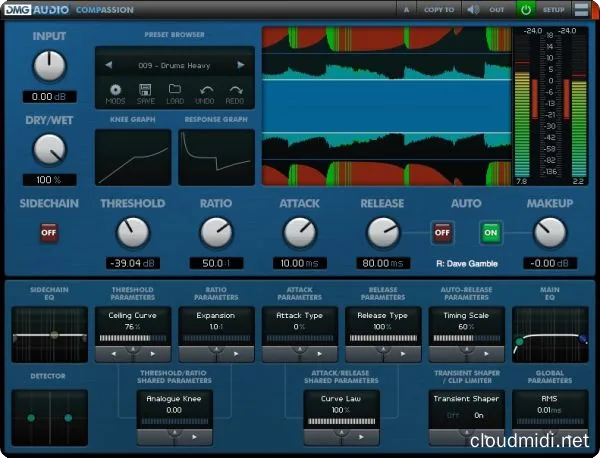Click the Ratio knob

216,233
